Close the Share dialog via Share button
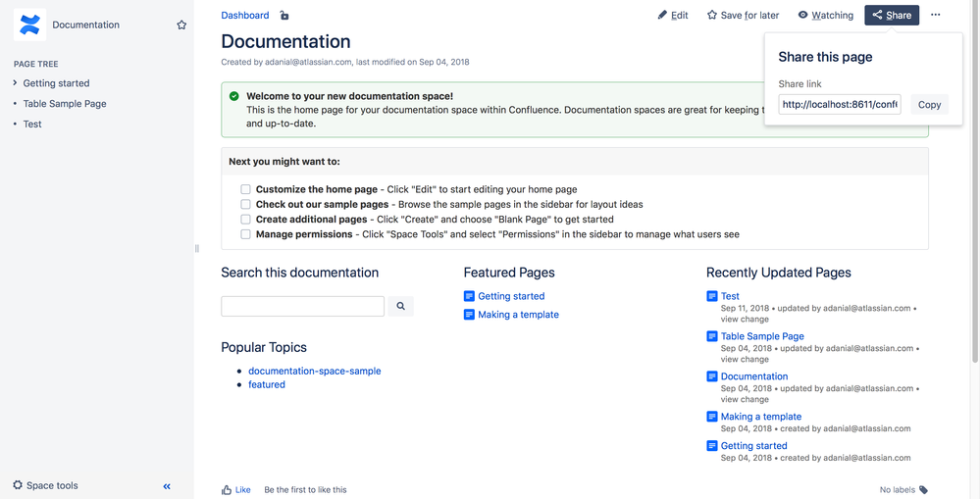Viewport: 980px width, 499px height. click(892, 15)
